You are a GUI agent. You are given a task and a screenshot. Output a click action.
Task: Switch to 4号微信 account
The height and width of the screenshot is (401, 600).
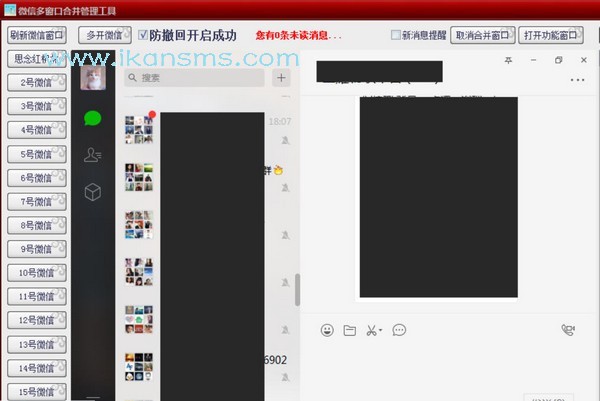pyautogui.click(x=37, y=130)
